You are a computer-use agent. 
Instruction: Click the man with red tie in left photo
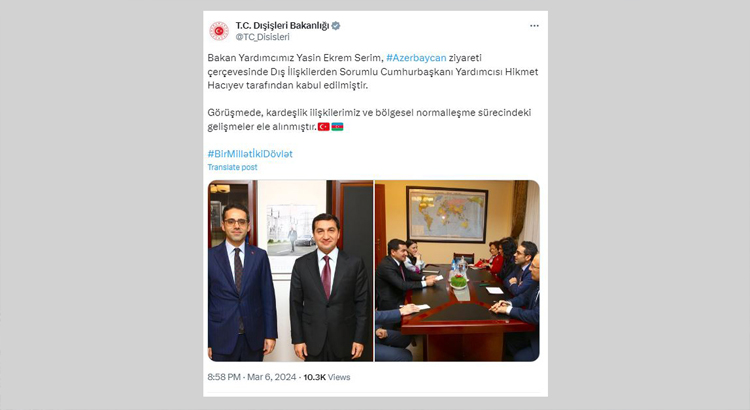[330, 287]
